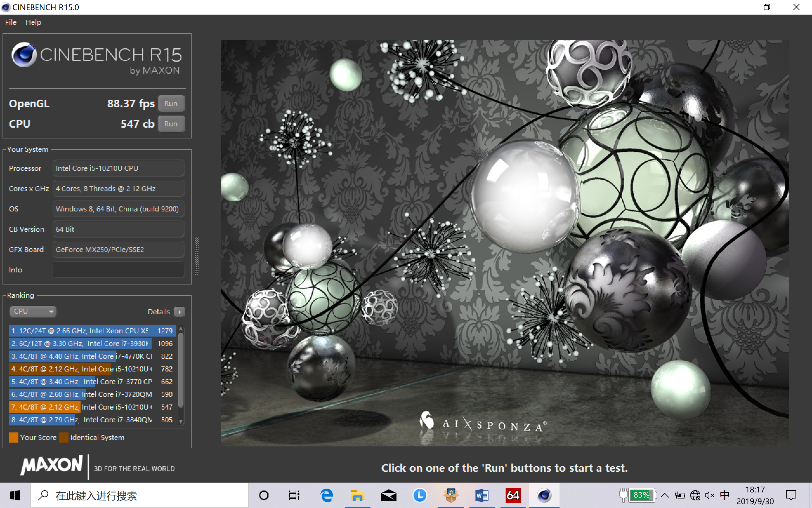Launch Microsoft Edge from taskbar
Screen dimensions: 812x508
coord(326,495)
